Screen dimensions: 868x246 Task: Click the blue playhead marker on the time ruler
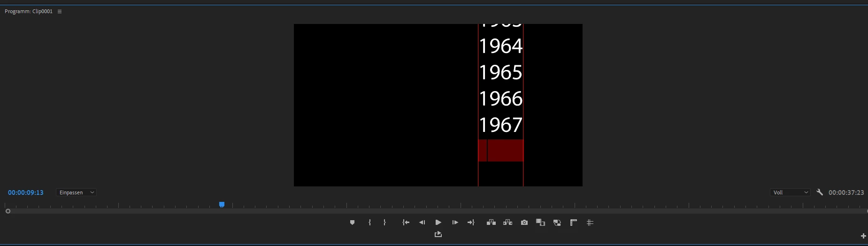click(222, 205)
